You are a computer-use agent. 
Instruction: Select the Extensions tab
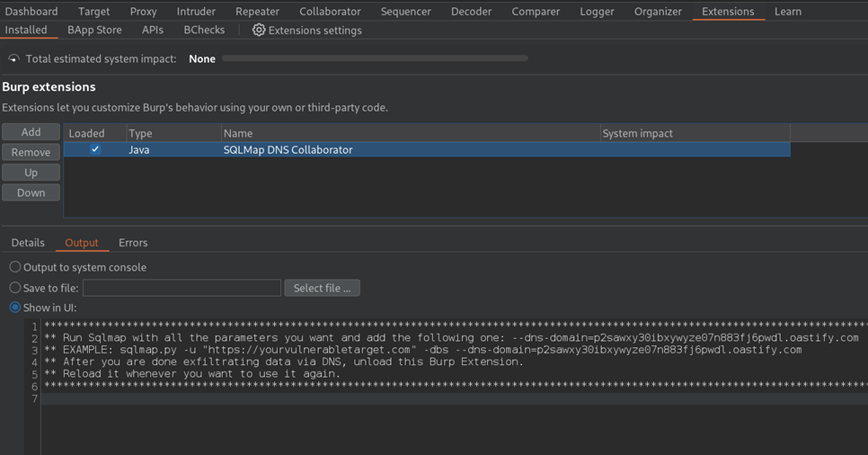tap(728, 11)
